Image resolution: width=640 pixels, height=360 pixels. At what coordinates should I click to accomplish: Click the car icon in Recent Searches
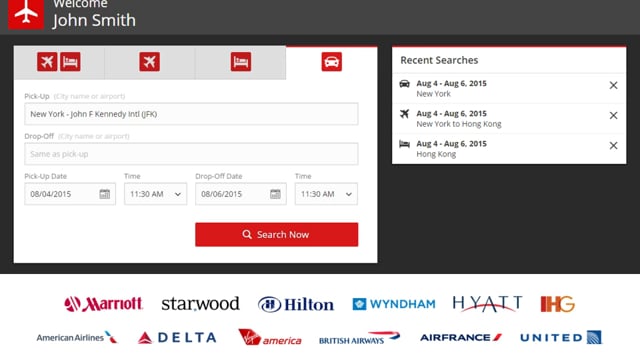(x=404, y=84)
